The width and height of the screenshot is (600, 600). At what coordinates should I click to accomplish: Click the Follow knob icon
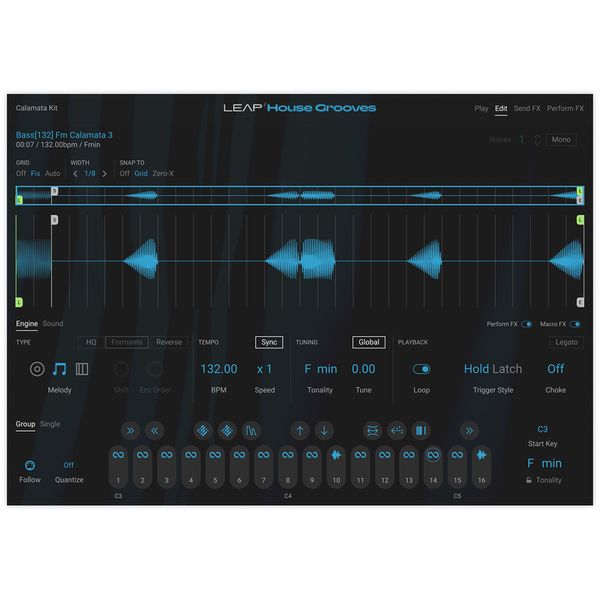[x=30, y=465]
